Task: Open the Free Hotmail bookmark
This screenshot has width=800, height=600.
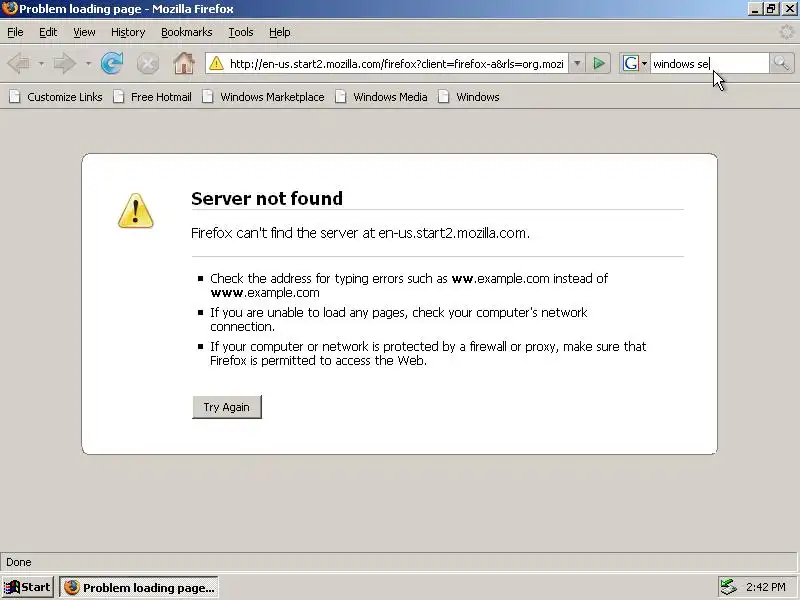Action: point(153,97)
